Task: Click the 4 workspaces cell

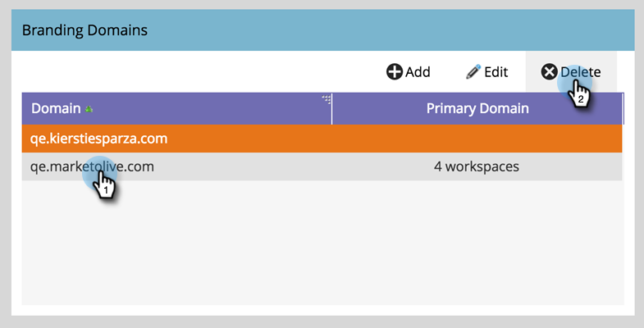Action: tap(477, 166)
